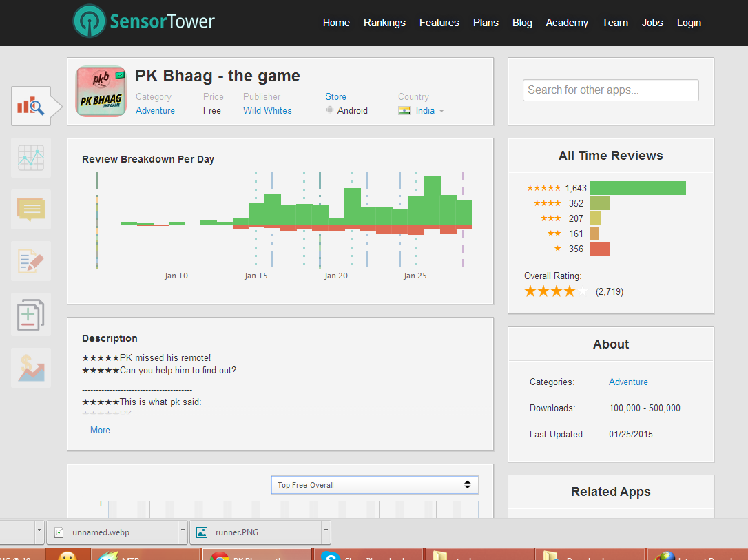Image resolution: width=748 pixels, height=560 pixels.
Task: Click the PK Bhaag - the game title
Action: pos(218,76)
